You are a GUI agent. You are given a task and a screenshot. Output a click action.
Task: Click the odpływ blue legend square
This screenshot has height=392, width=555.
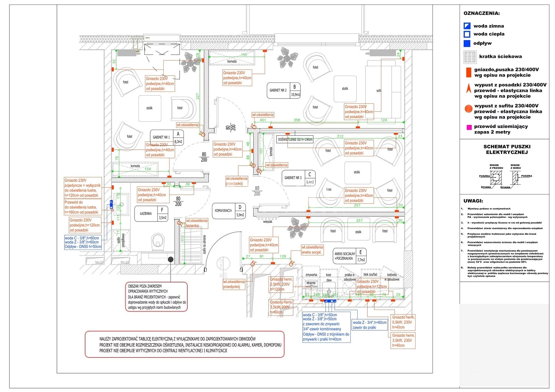pyautogui.click(x=467, y=43)
